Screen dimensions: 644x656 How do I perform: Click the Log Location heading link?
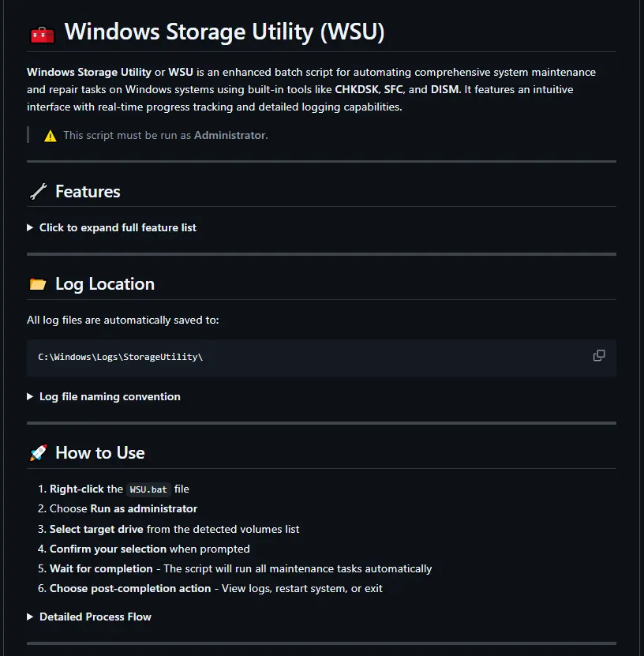pos(105,283)
